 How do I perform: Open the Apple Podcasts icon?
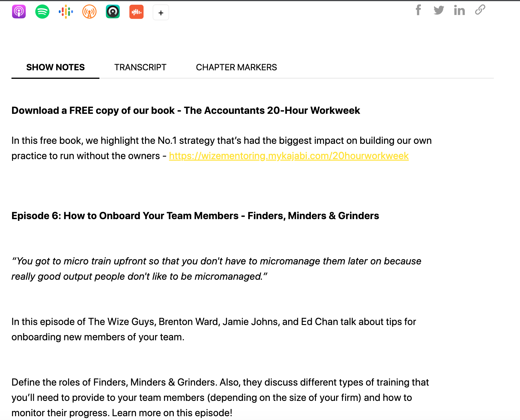click(x=19, y=12)
